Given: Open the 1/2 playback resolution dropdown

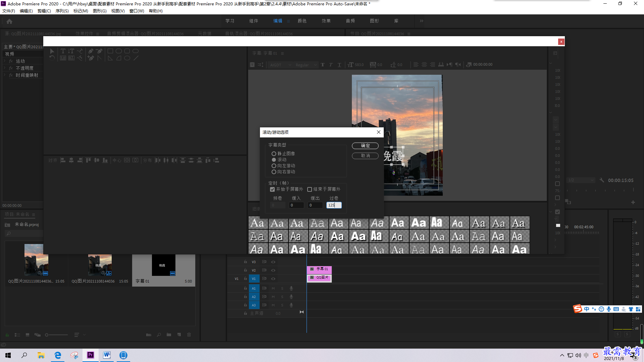Looking at the screenshot, I should point(581,180).
